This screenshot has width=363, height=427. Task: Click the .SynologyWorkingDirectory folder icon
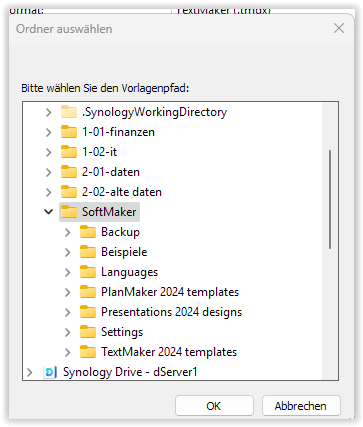69,112
